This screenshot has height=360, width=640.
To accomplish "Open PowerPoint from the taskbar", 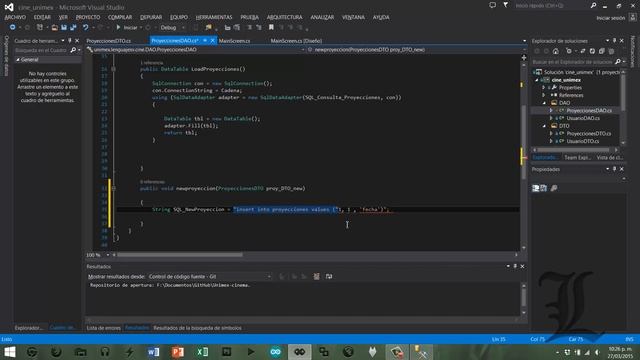I will click(x=178, y=352).
